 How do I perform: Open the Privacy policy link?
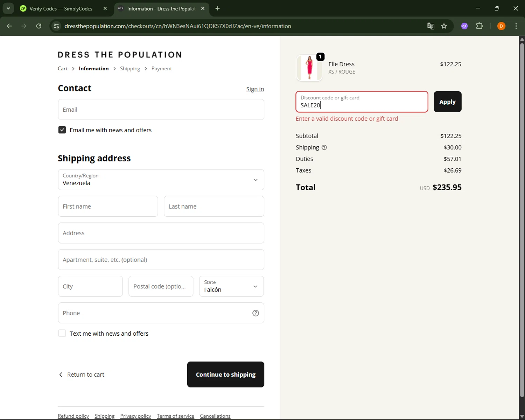[x=135, y=416]
